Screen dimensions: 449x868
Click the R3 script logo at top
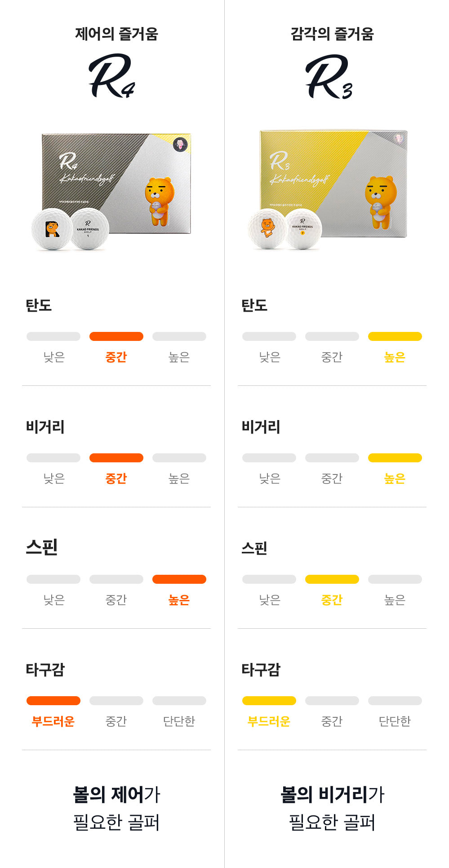click(x=329, y=76)
